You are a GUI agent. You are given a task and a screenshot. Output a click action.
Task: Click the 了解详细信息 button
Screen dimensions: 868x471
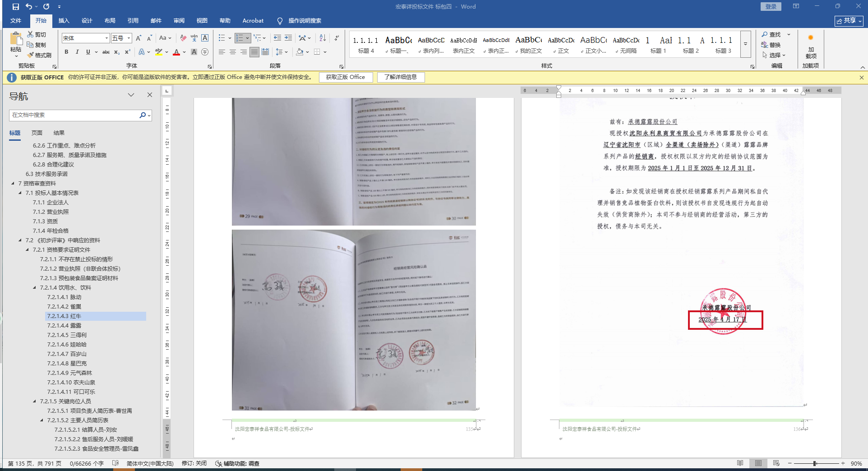(x=401, y=77)
